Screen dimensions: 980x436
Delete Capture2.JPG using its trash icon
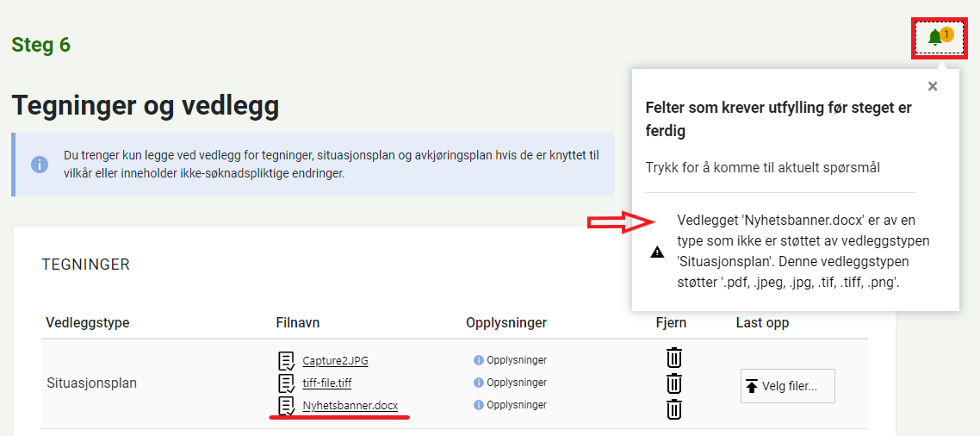[x=674, y=358]
